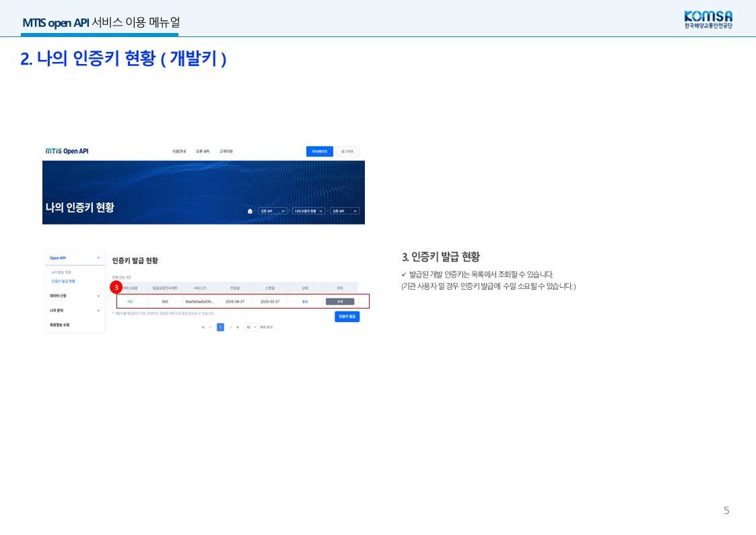Click the 인증키 발급 현황 page heading
This screenshot has height=535, width=756.
135,261
